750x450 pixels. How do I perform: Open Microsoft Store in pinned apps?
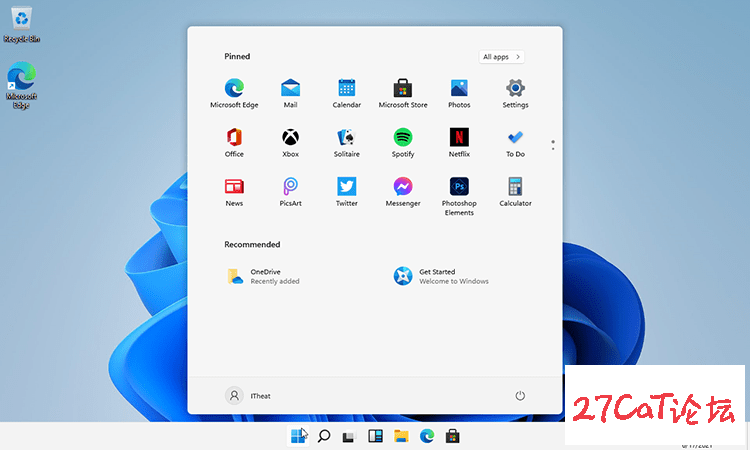click(403, 93)
